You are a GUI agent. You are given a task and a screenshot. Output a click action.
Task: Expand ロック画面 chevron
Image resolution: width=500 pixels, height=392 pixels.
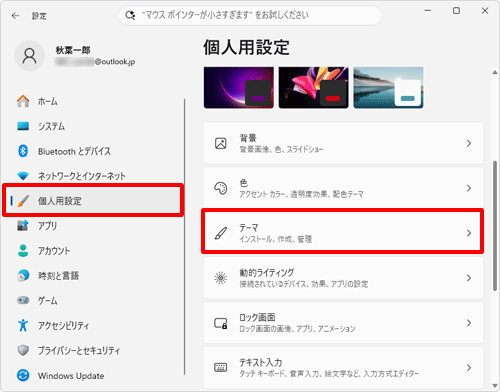(x=469, y=323)
